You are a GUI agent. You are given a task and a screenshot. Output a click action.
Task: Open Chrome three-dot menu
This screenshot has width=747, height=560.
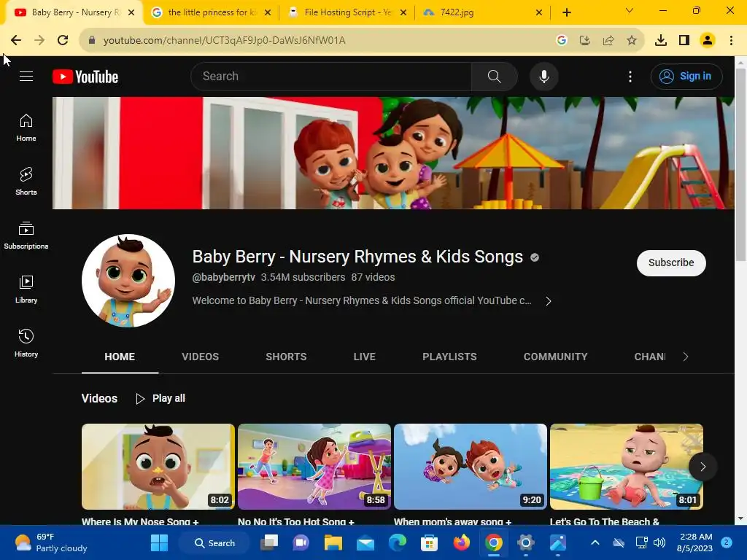coord(731,41)
